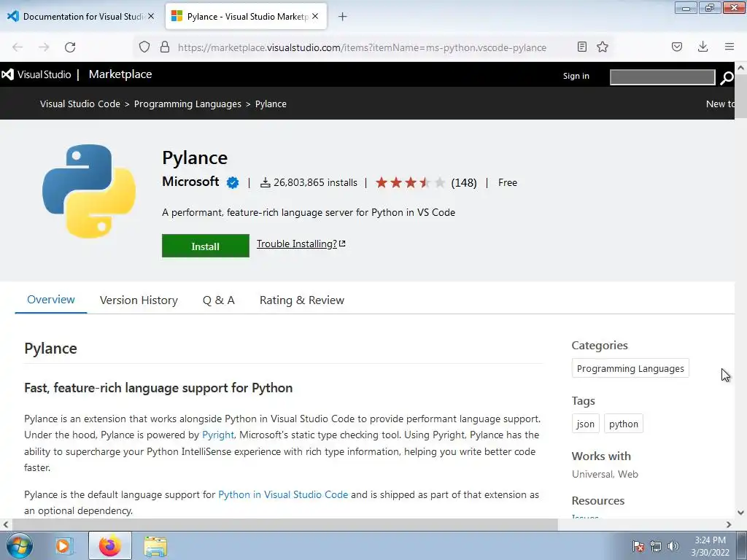Click the Action Center flag tray icon
The image size is (747, 560).
coord(638,546)
